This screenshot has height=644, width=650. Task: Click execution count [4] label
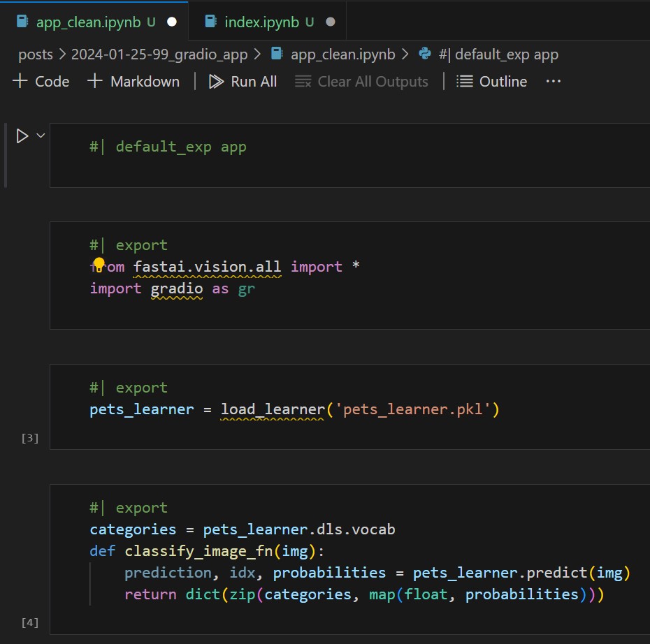coord(30,622)
